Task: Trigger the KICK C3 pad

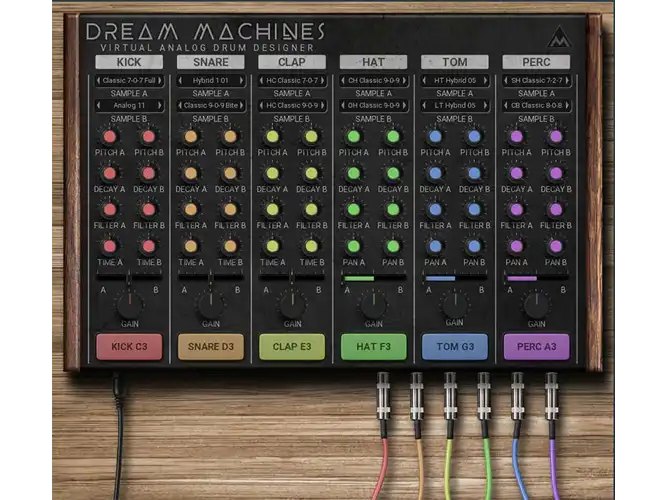Action: click(129, 347)
